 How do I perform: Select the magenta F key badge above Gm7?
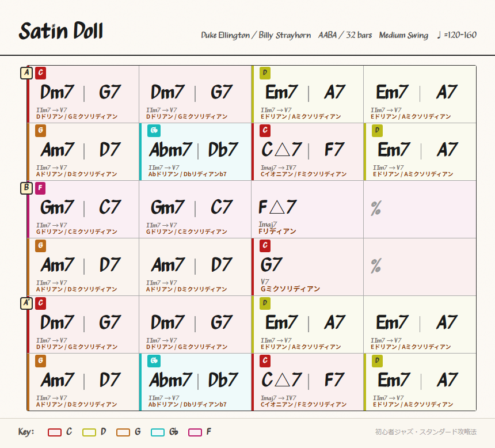coord(40,188)
